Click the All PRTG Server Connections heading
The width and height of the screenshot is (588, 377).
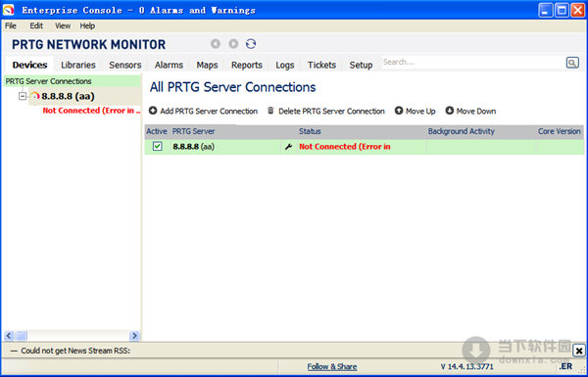[233, 87]
